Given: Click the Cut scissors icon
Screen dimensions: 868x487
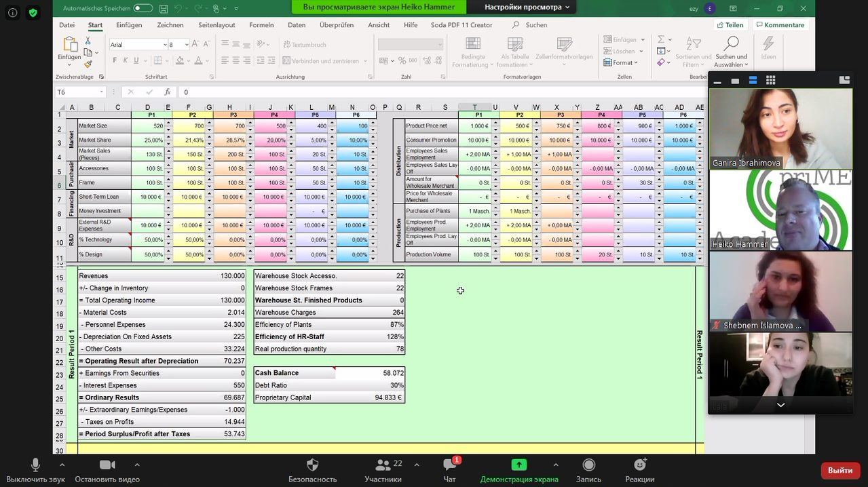Looking at the screenshot, I should tap(88, 41).
